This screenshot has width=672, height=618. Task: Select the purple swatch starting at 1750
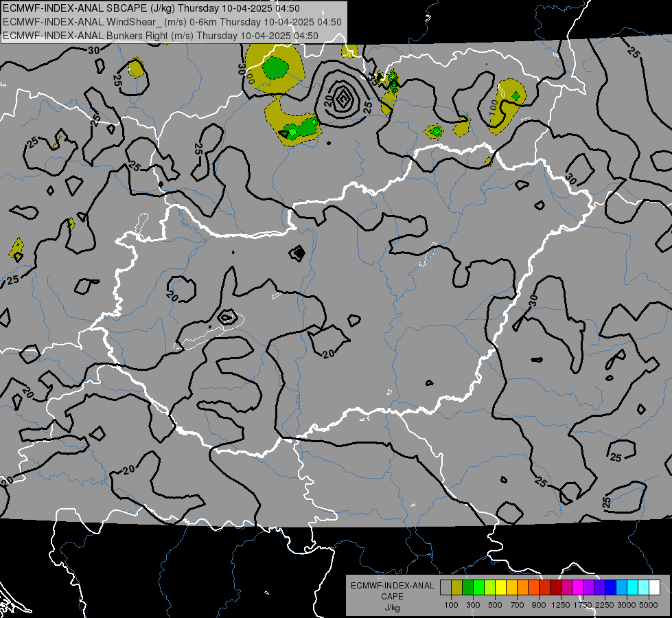tap(588, 588)
